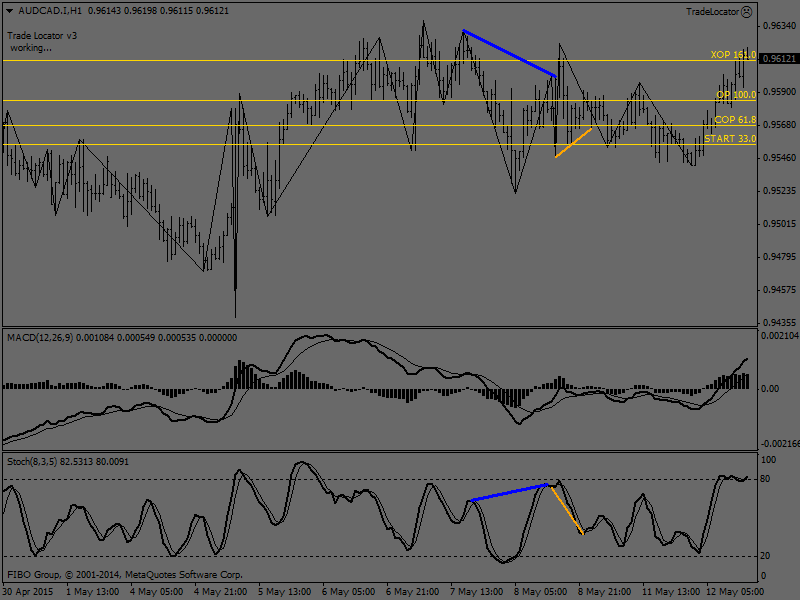Click the START 33.0 level label
Screen dimensions: 800x600
pos(729,139)
